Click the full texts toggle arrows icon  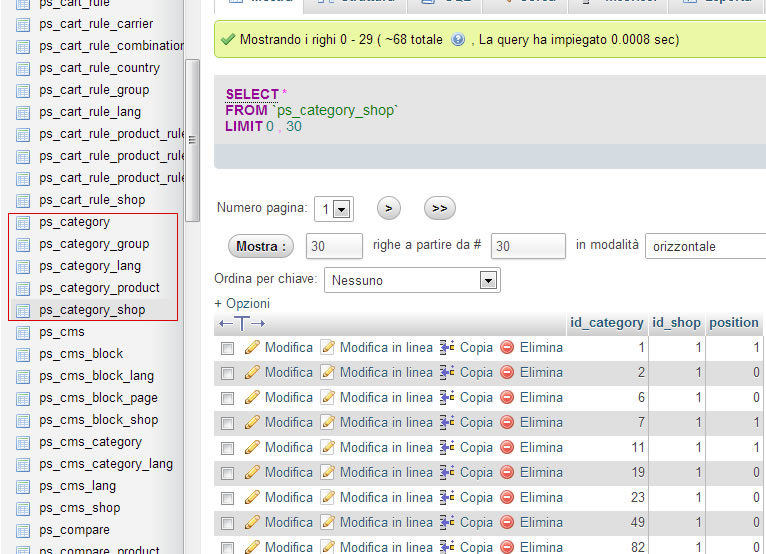click(x=242, y=323)
